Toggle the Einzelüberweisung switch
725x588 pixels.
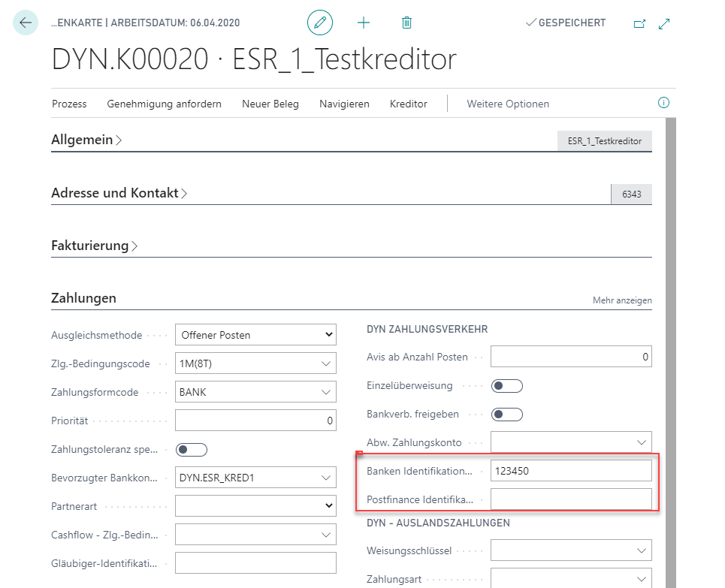[x=506, y=386]
